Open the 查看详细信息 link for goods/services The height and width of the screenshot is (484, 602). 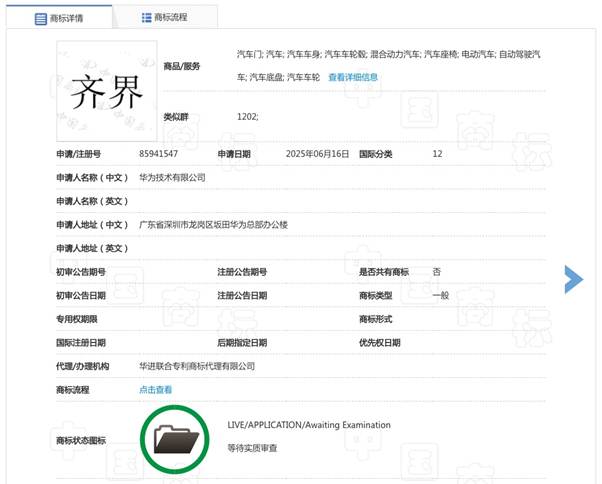pyautogui.click(x=352, y=77)
